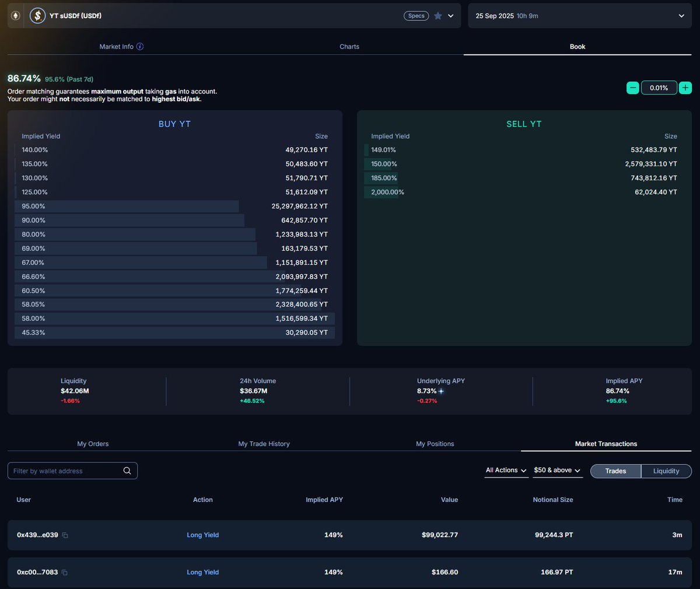The width and height of the screenshot is (700, 589).
Task: Expand the market selector chevron
Action: pos(451,16)
